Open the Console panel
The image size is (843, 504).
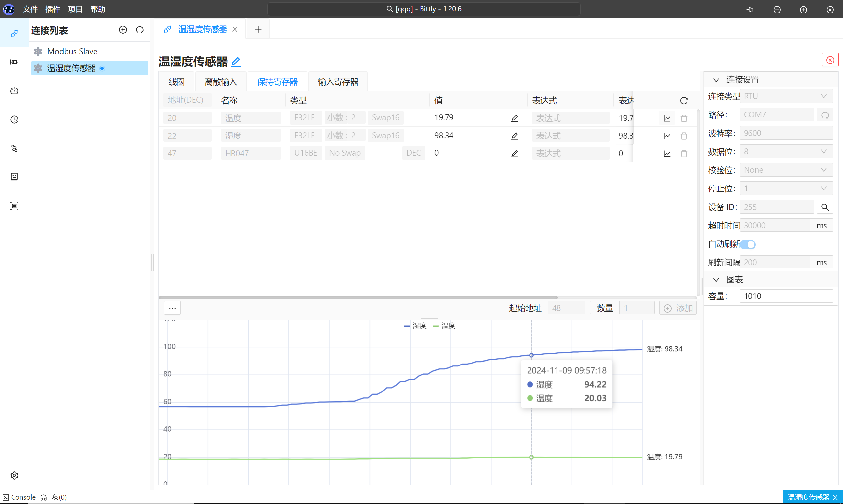click(x=19, y=497)
